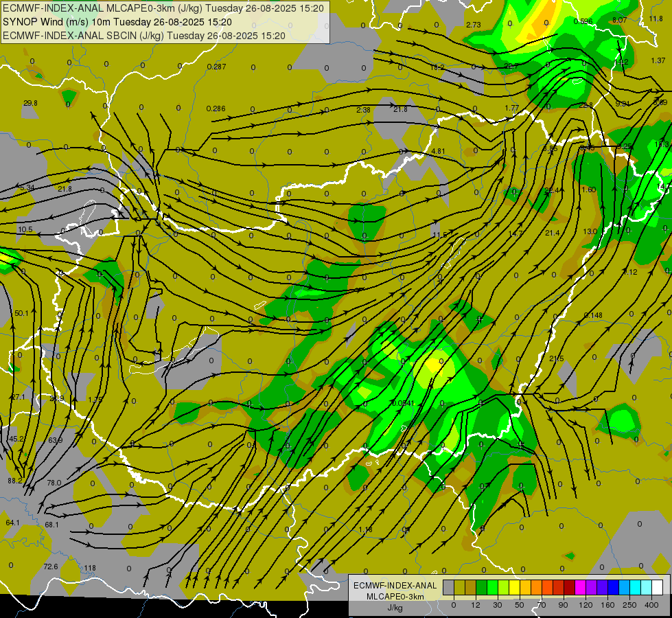
Task: Select the map value 2.38
Action: coord(363,111)
